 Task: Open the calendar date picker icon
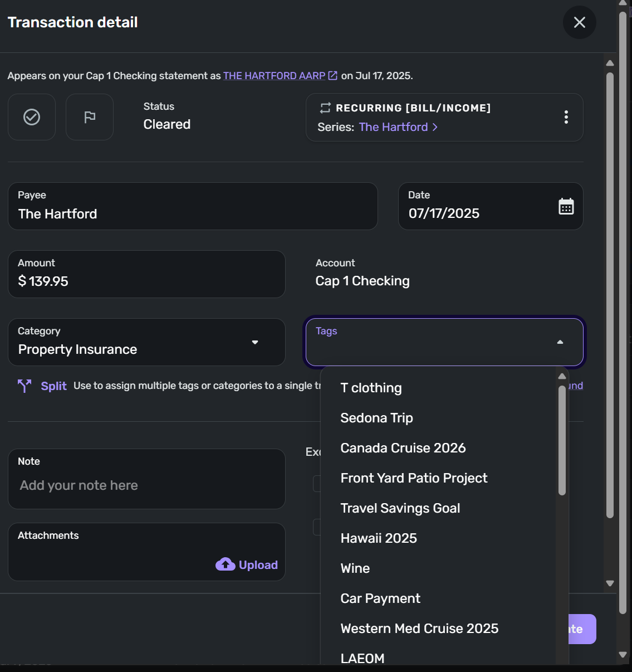(x=566, y=206)
